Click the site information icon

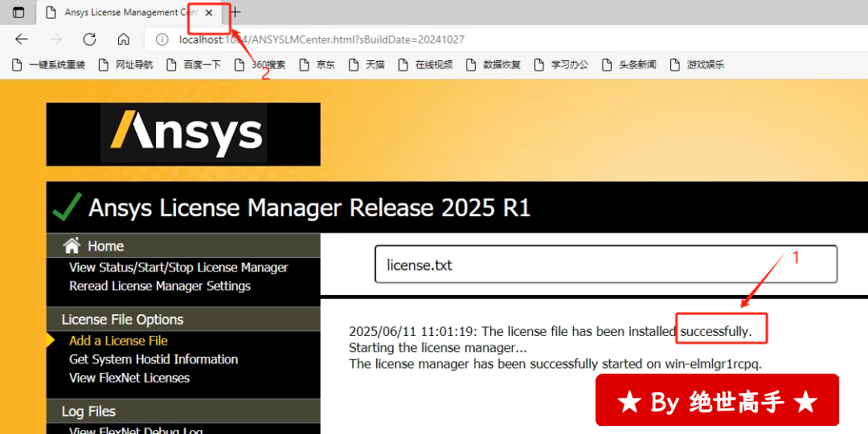[162, 39]
